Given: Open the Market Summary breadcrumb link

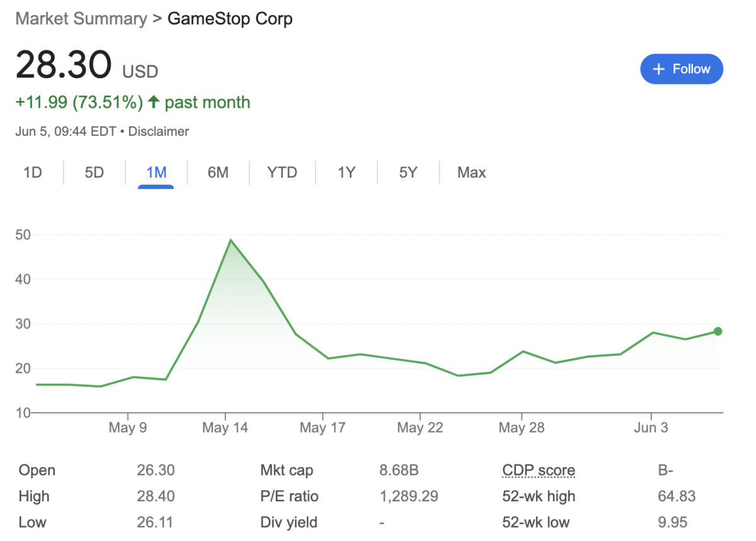Looking at the screenshot, I should pos(81,19).
